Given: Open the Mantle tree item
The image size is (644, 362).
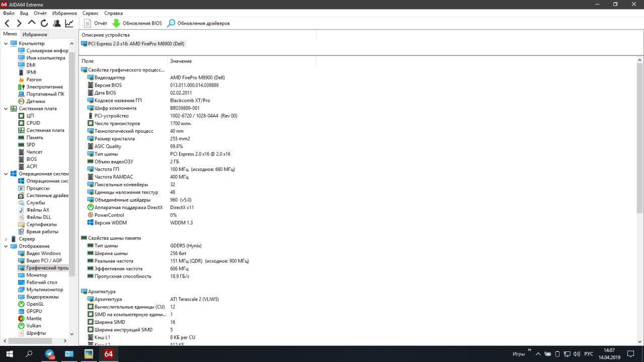Looking at the screenshot, I should point(30,319).
